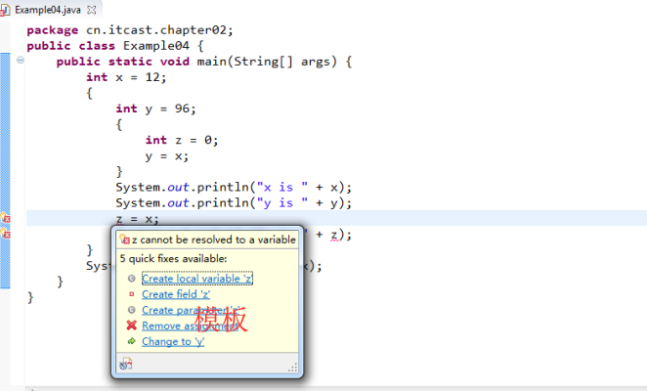Click the second error marker in the gutter
The width and height of the screenshot is (647, 391).
point(5,233)
